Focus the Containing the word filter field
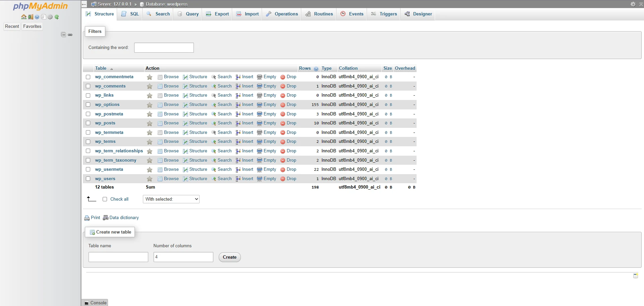The height and width of the screenshot is (306, 644). pyautogui.click(x=164, y=48)
